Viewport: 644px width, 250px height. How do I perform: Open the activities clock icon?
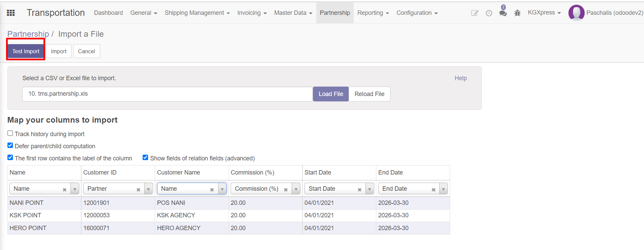(x=489, y=13)
